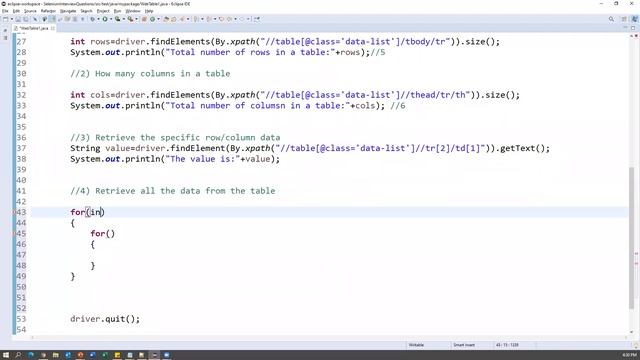Expand the Debug dropdown arrow

[x=98, y=19]
